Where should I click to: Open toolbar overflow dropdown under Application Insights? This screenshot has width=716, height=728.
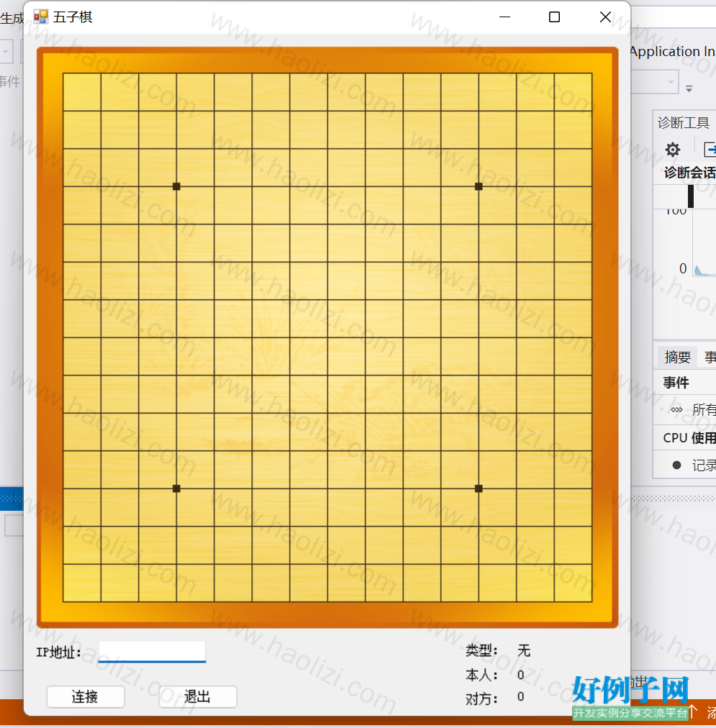[689, 88]
